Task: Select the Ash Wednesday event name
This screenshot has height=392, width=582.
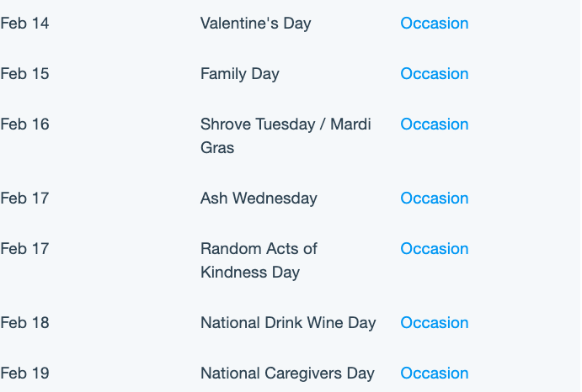Action: pyautogui.click(x=259, y=199)
